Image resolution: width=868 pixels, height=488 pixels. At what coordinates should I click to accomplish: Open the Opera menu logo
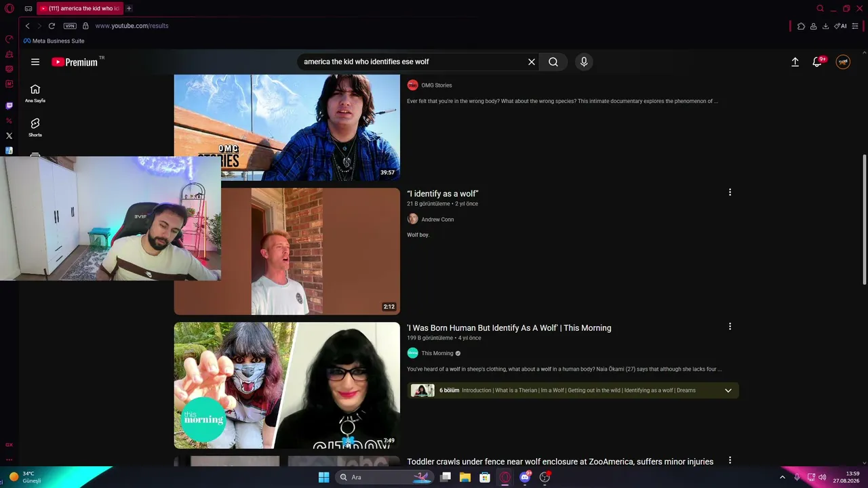click(9, 9)
